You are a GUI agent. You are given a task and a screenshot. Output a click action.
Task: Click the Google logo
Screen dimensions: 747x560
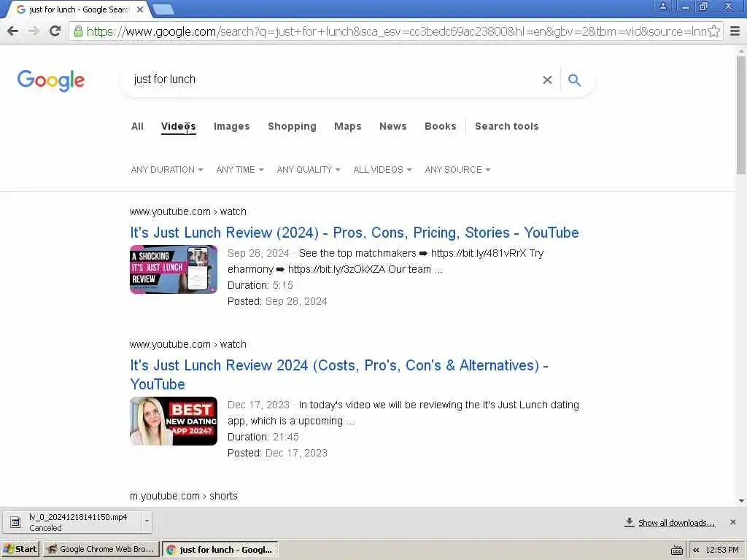point(51,80)
